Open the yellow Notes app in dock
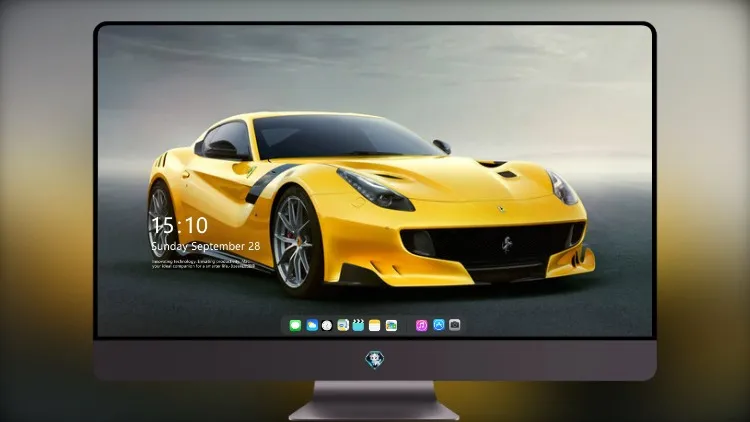This screenshot has width=750, height=422. 375,326
